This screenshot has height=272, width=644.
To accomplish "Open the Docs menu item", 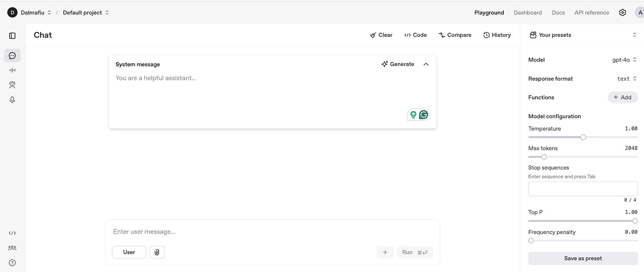I will coord(558,12).
